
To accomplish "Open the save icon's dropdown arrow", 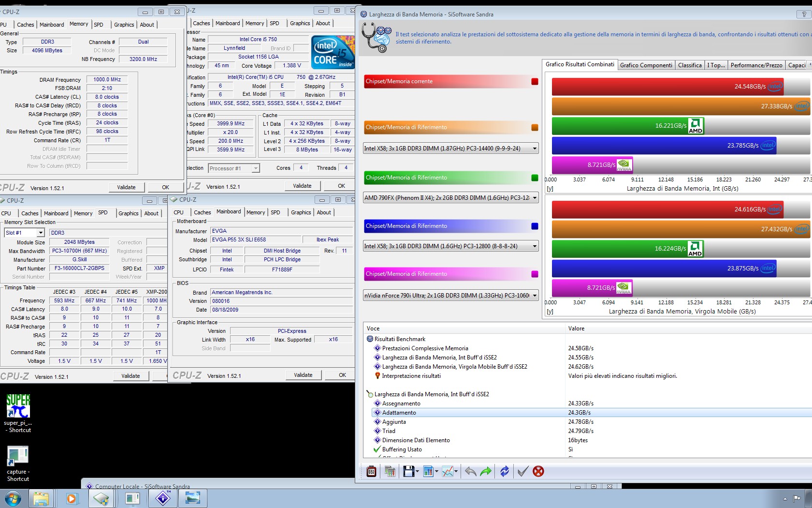I will 417,471.
